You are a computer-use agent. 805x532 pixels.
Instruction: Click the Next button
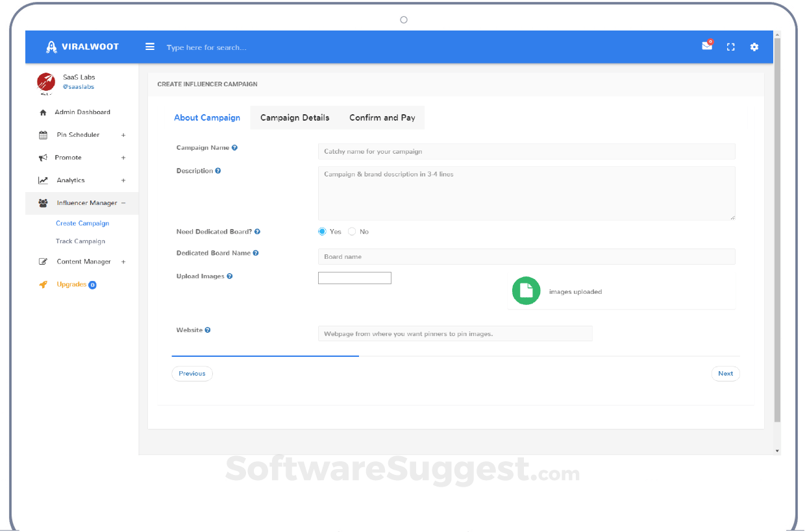point(725,374)
